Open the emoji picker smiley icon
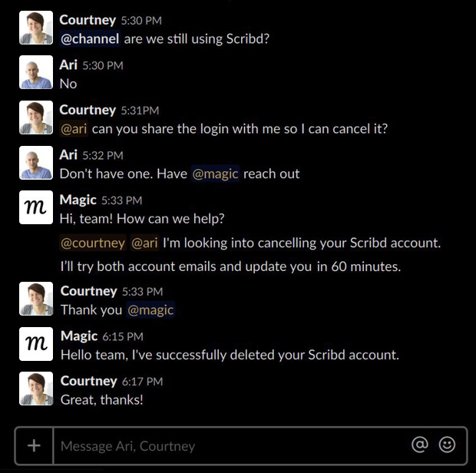The height and width of the screenshot is (473, 476). [x=447, y=445]
